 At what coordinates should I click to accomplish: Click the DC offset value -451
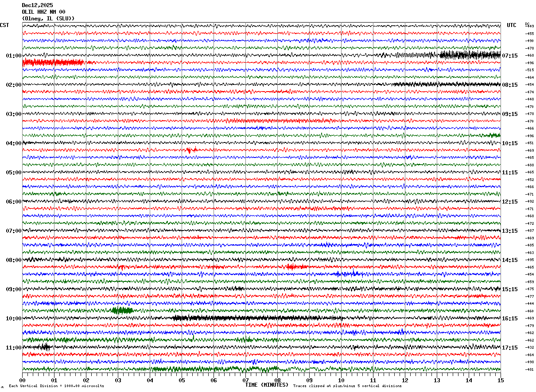pyautogui.click(x=530, y=143)
